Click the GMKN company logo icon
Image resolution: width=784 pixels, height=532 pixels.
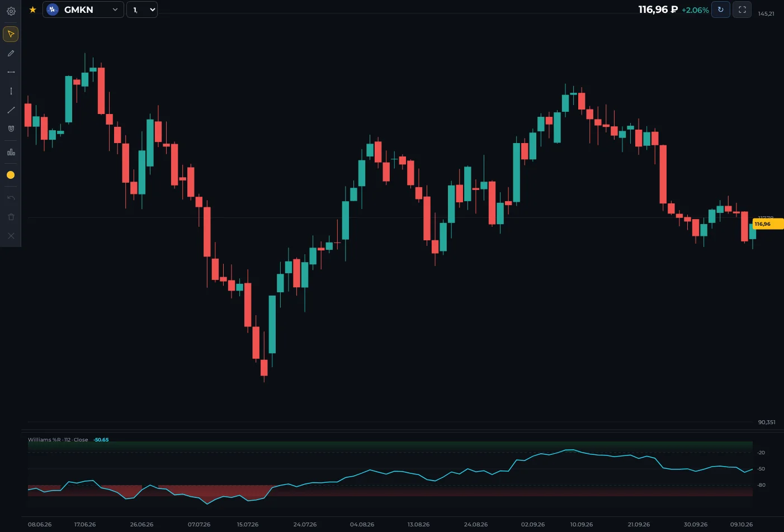(x=53, y=9)
